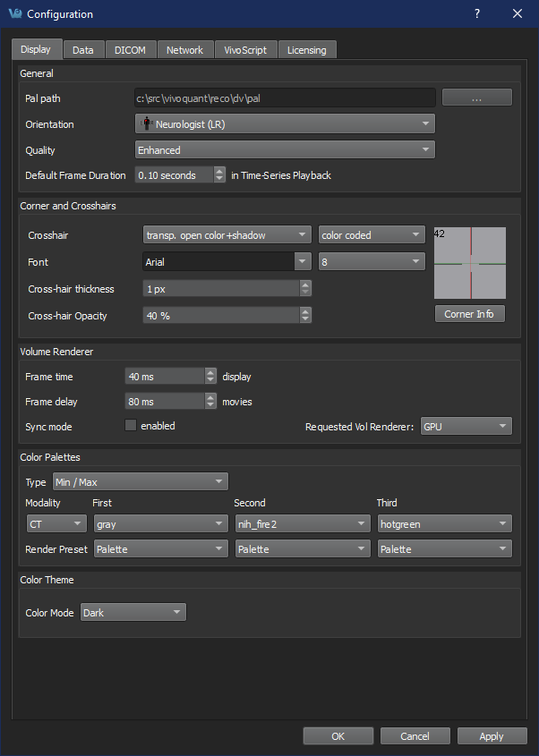Click the Pal path browse button
Viewport: 539px width, 756px height.
[476, 98]
